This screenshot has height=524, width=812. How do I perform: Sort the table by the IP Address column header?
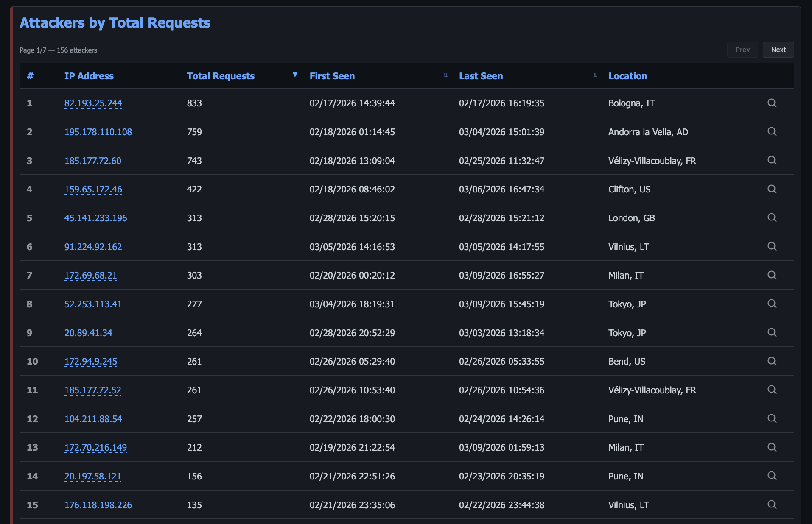89,76
